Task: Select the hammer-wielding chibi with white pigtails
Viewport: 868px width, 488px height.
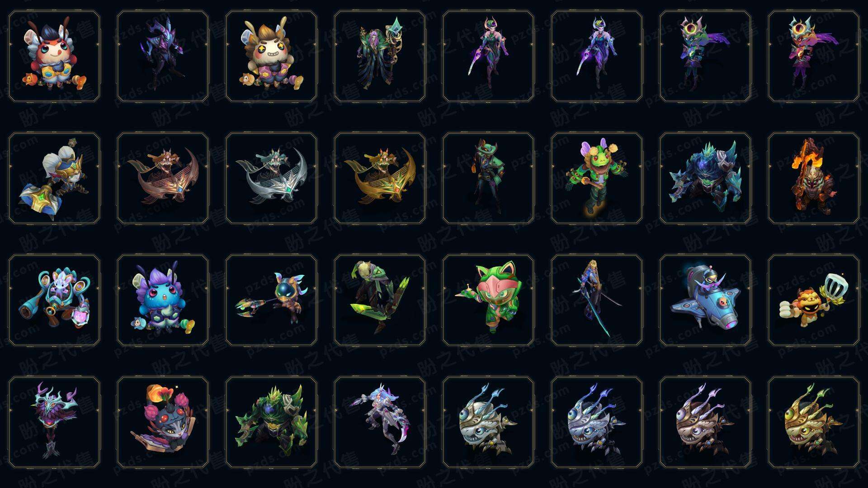Action: [54, 178]
